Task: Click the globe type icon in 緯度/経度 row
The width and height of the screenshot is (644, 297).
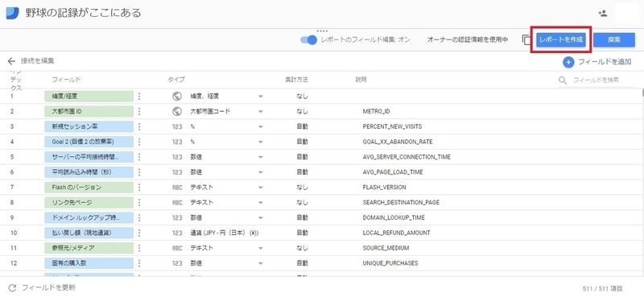Action: 177,96
